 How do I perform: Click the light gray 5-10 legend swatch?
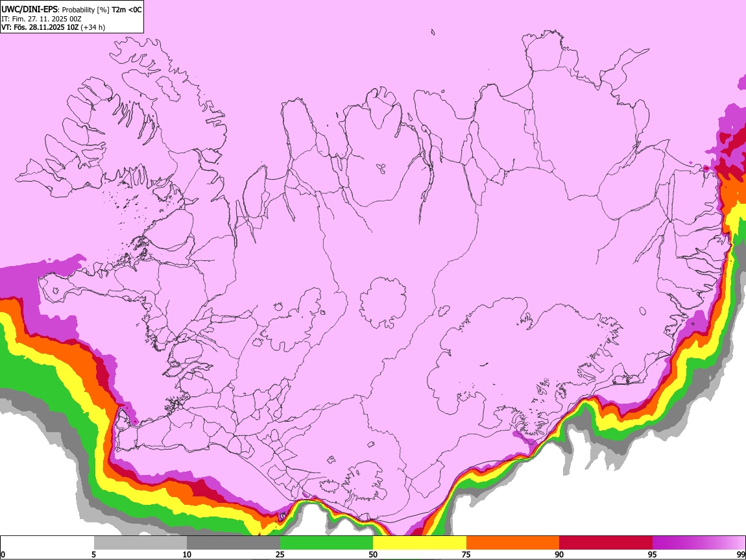click(140, 543)
